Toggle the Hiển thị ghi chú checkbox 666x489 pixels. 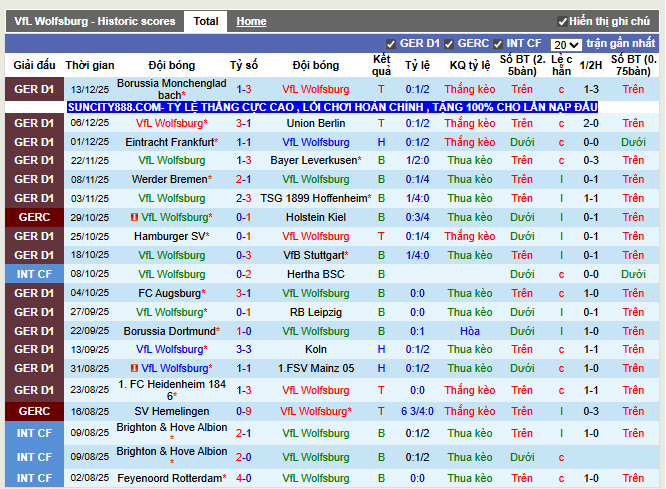click(562, 22)
